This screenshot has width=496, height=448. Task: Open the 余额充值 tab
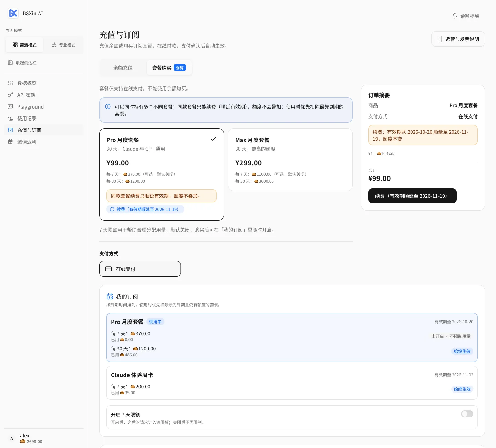123,68
